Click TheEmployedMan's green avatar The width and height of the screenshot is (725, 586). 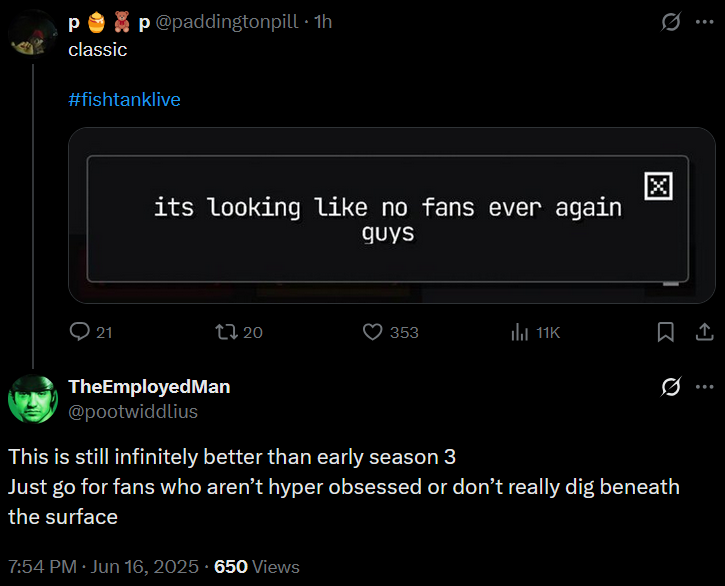[x=33, y=399]
